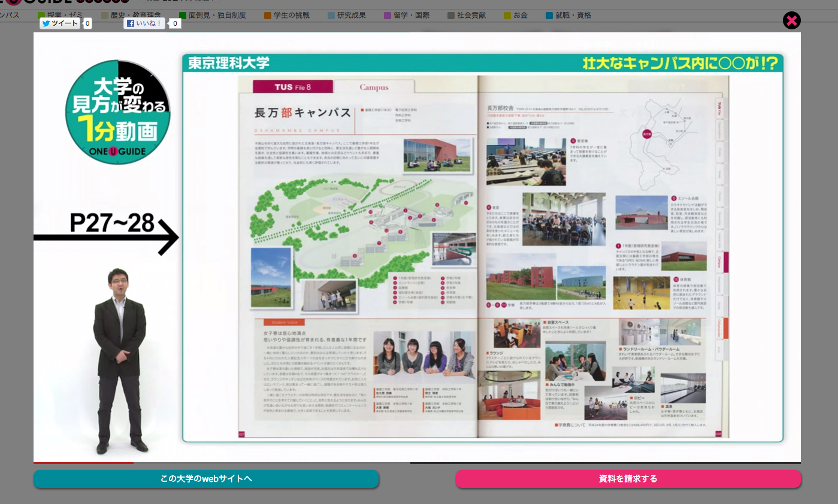Click the Tweet count bubble
This screenshot has height=504, width=838.
[x=87, y=23]
